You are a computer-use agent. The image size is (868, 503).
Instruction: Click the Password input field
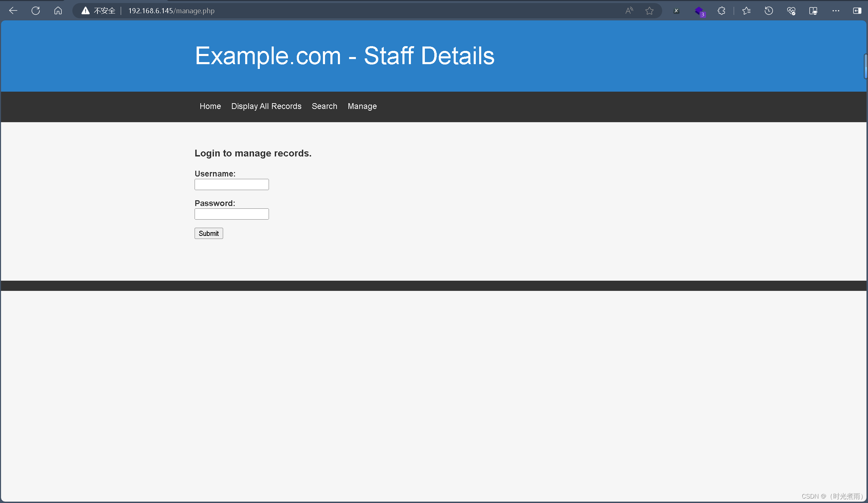click(x=232, y=213)
